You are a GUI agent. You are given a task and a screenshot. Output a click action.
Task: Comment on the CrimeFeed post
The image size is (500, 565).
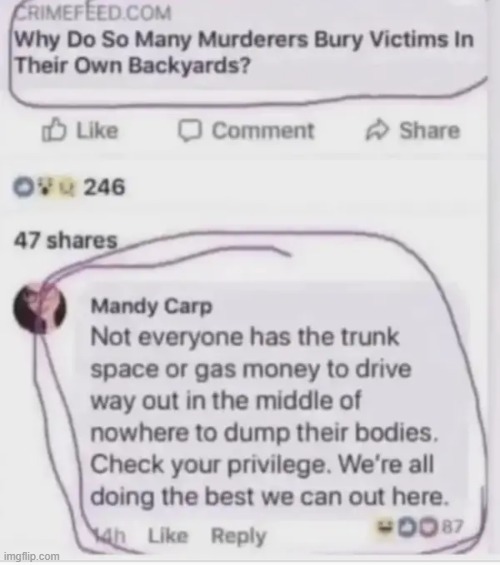point(246,130)
